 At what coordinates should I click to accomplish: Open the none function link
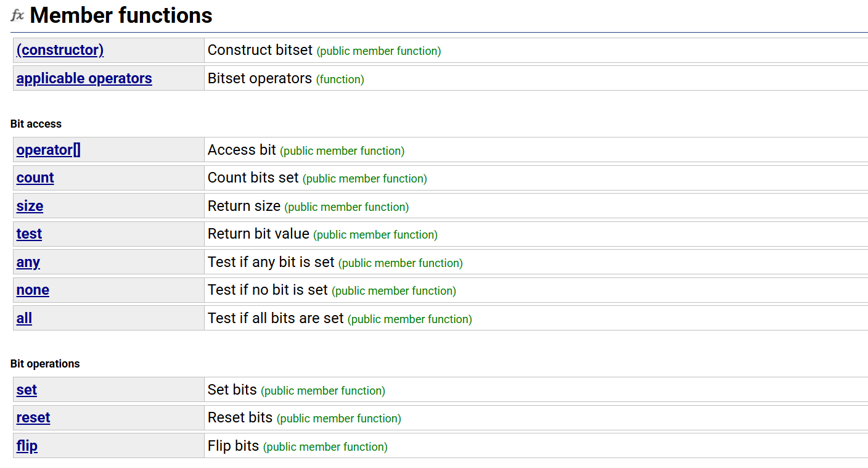point(33,290)
